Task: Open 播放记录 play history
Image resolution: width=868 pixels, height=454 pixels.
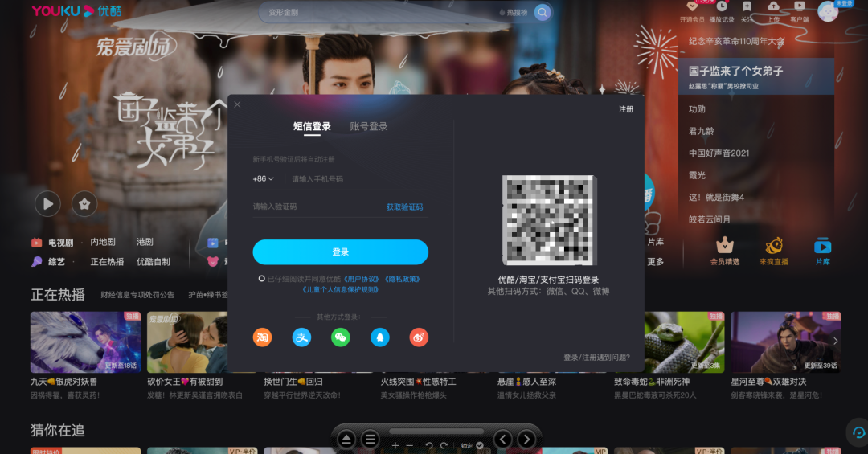Action: tap(721, 6)
